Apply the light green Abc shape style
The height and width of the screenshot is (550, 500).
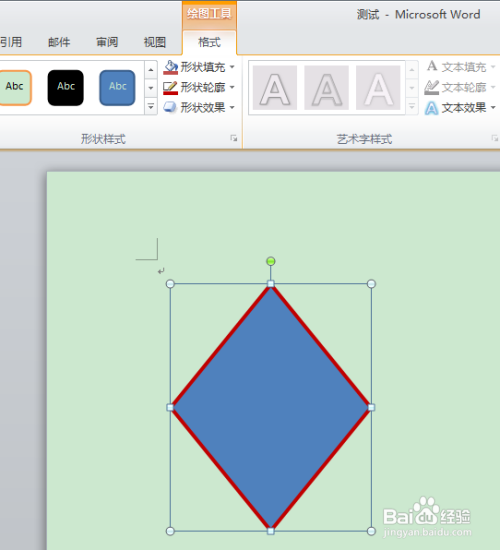click(15, 88)
